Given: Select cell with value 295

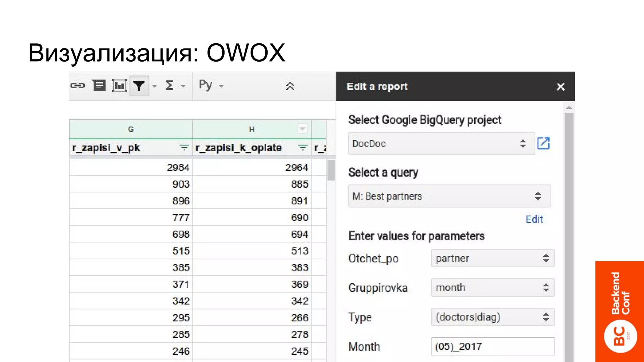Looking at the screenshot, I should tap(131, 317).
